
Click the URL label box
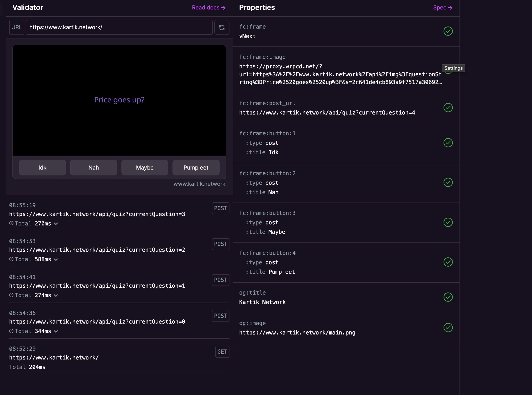tap(17, 27)
